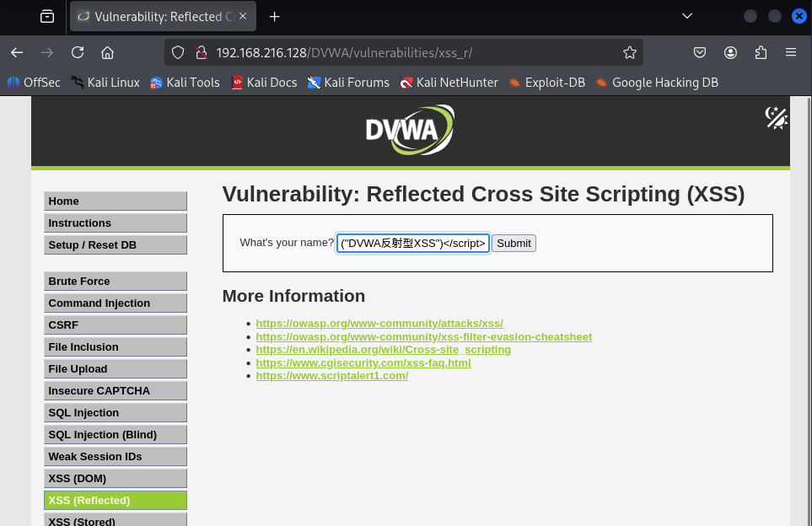Click the insecure connection padlock icon
This screenshot has height=526, width=812.
point(202,52)
